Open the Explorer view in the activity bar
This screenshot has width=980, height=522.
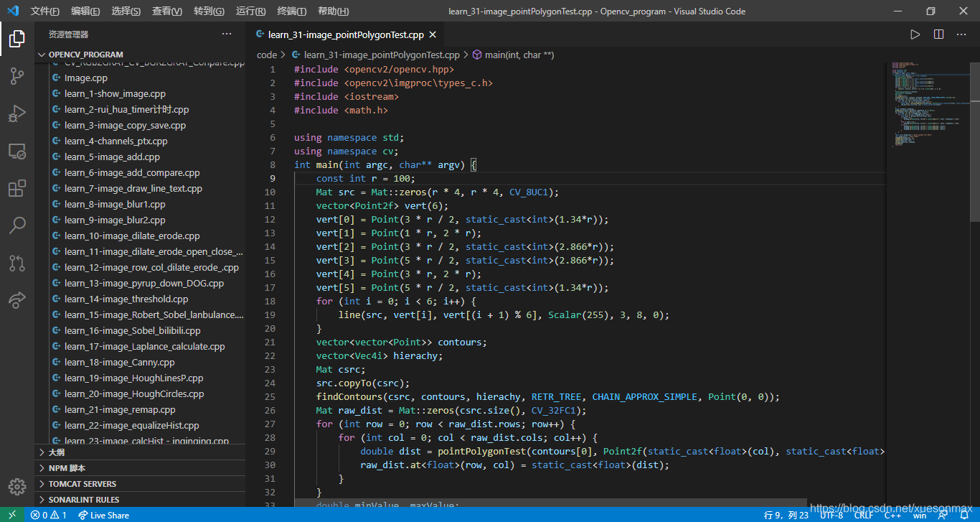click(17, 38)
